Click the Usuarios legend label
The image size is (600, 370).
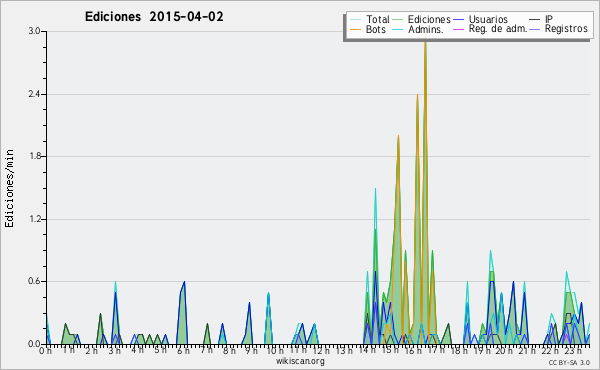pyautogui.click(x=488, y=19)
